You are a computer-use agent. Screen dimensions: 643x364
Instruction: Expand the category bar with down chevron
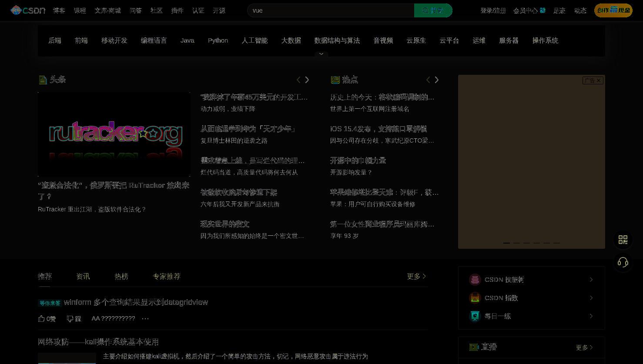321,54
